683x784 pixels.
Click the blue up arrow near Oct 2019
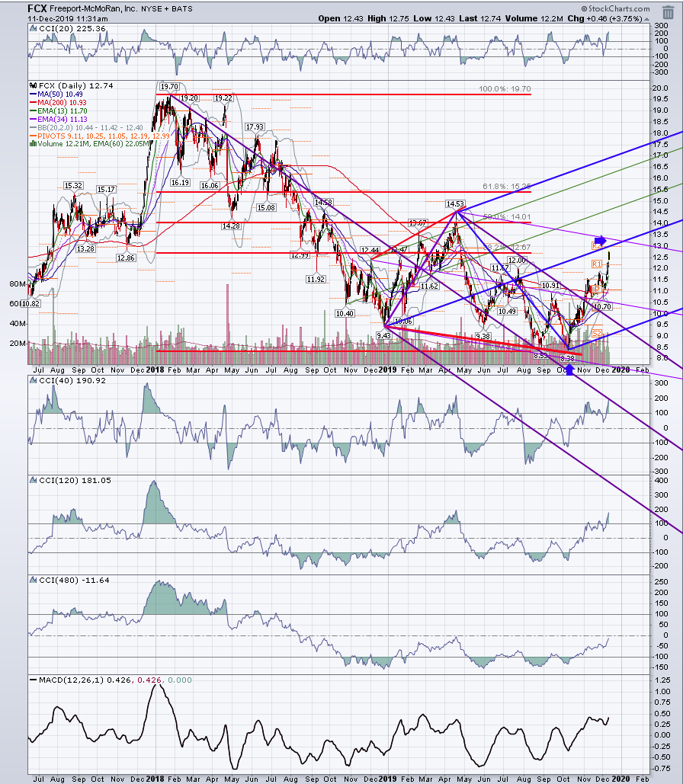pos(569,370)
